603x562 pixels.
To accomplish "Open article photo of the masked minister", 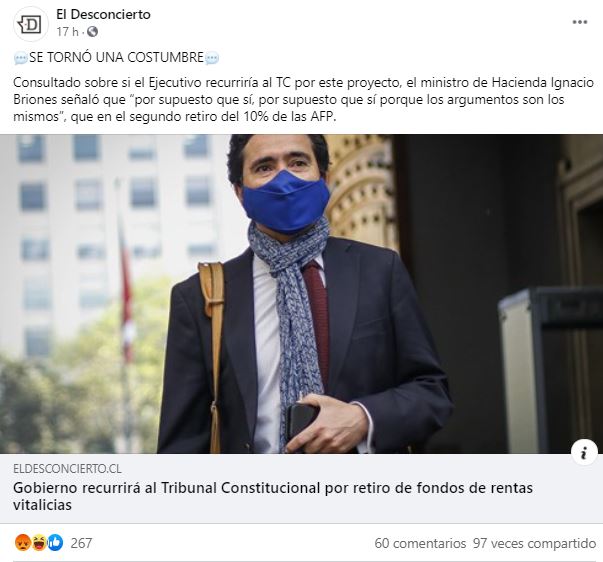I will 302,294.
